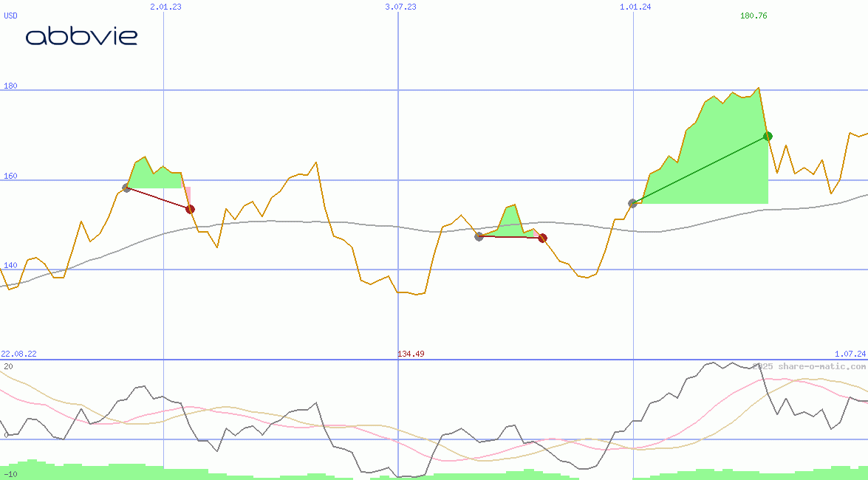Image resolution: width=868 pixels, height=480 pixels.
Task: Select the 2.01.23 date label
Action: 165,7
